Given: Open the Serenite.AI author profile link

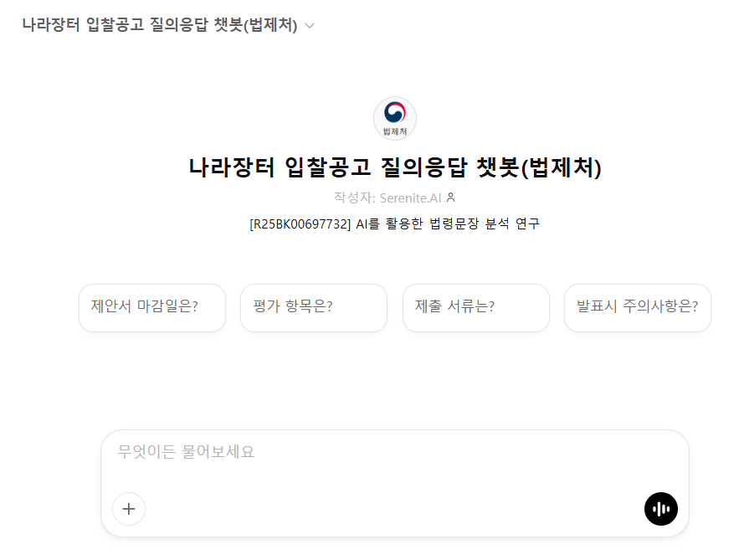Looking at the screenshot, I should tap(410, 198).
